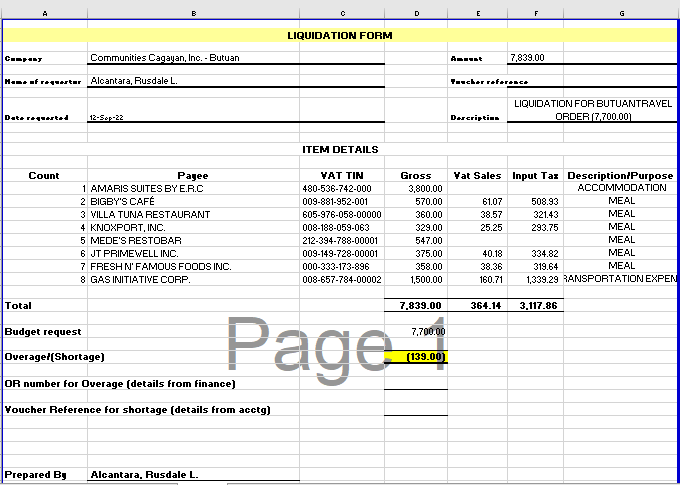This screenshot has height=485, width=680.
Task: Select column F header
Action: tap(536, 13)
